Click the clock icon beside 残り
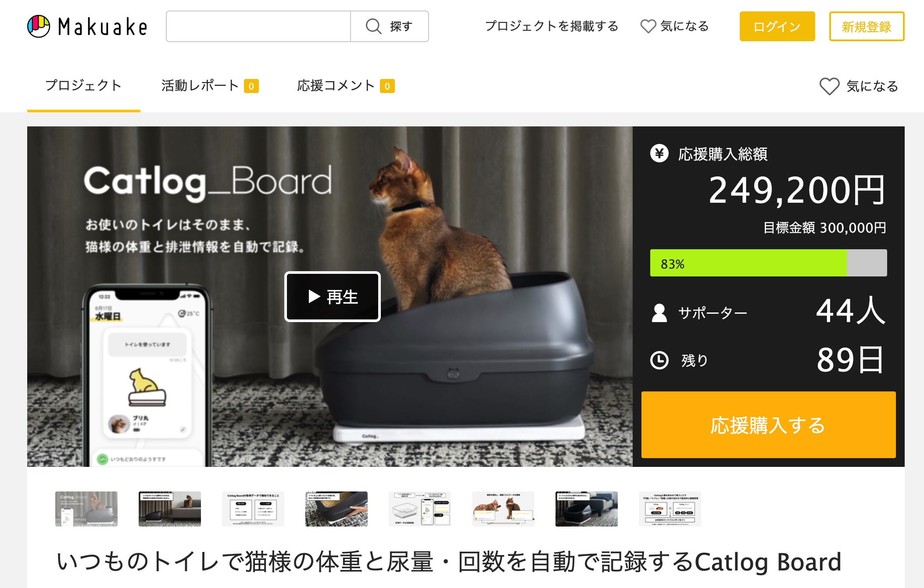Viewport: 924px width, 588px height. 659,360
